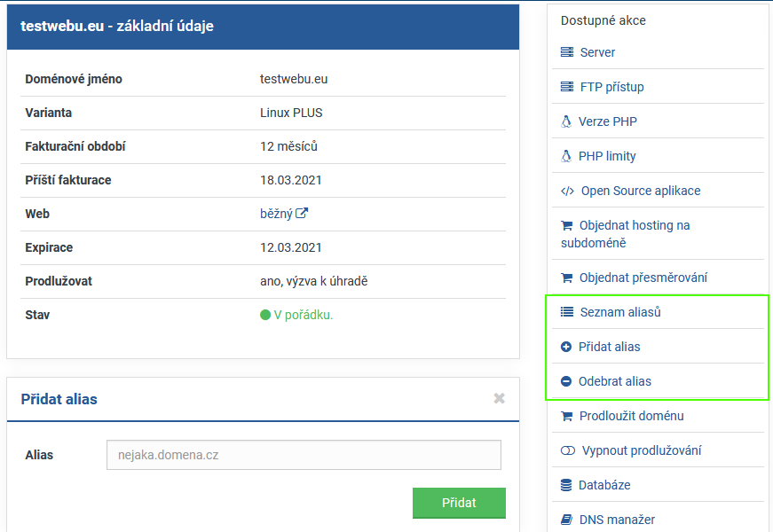Click the Databáze database icon

click(566, 485)
